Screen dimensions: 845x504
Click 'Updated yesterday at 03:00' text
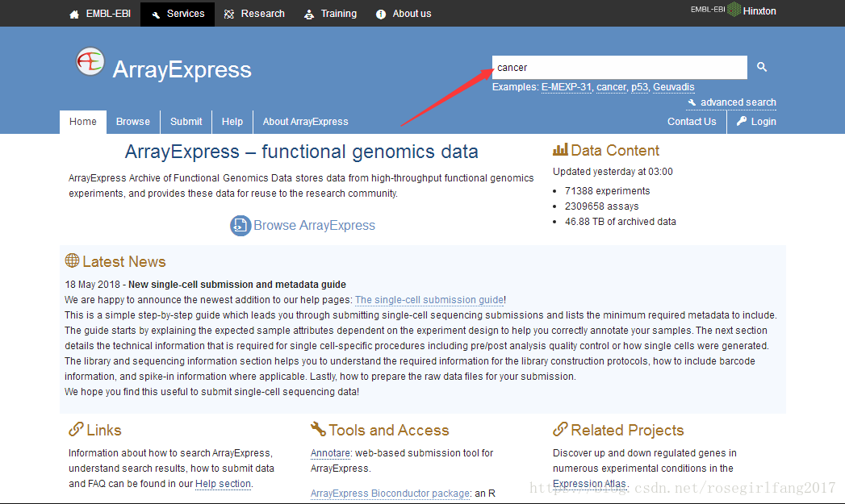pyautogui.click(x=613, y=171)
